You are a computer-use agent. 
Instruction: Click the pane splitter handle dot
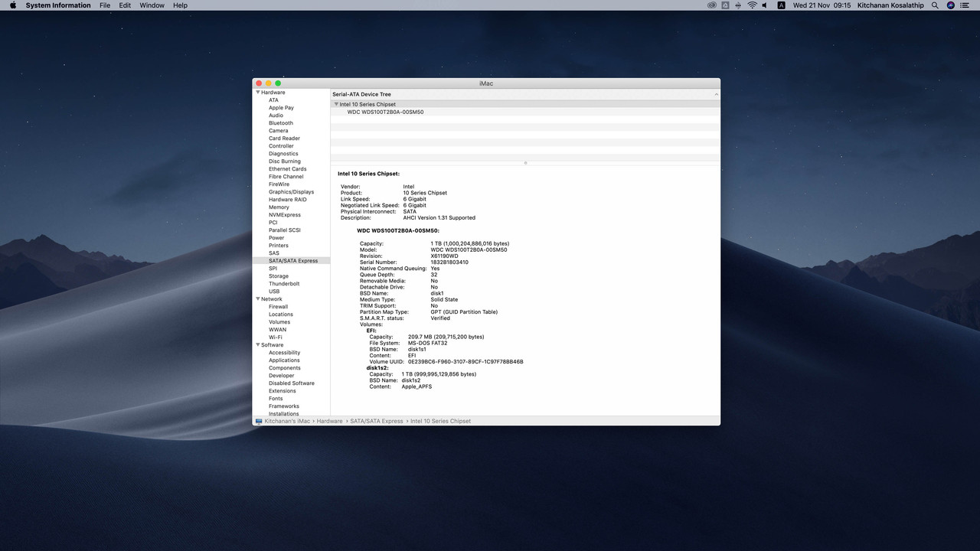(x=525, y=162)
